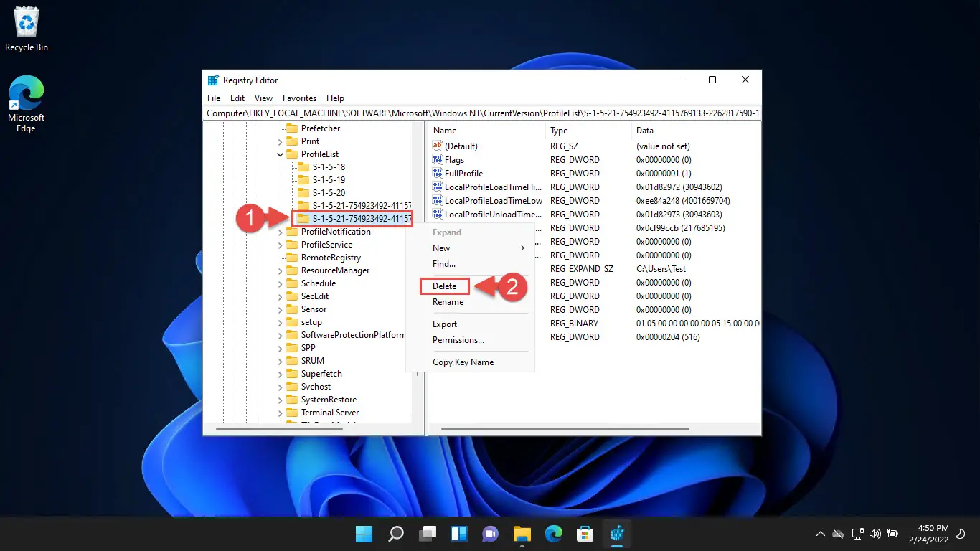Click the registry path address bar

point(482,113)
